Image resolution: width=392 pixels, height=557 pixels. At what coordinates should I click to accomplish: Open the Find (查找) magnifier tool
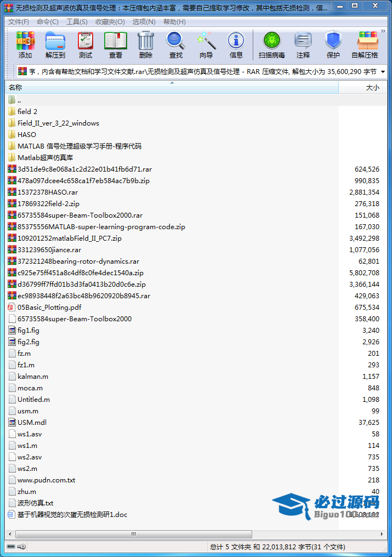coord(176,45)
